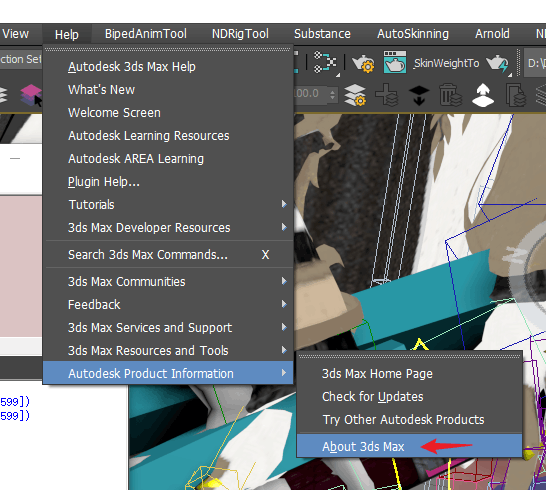Open the BipedAnimTool menu
This screenshot has height=490, width=546.
coord(146,34)
